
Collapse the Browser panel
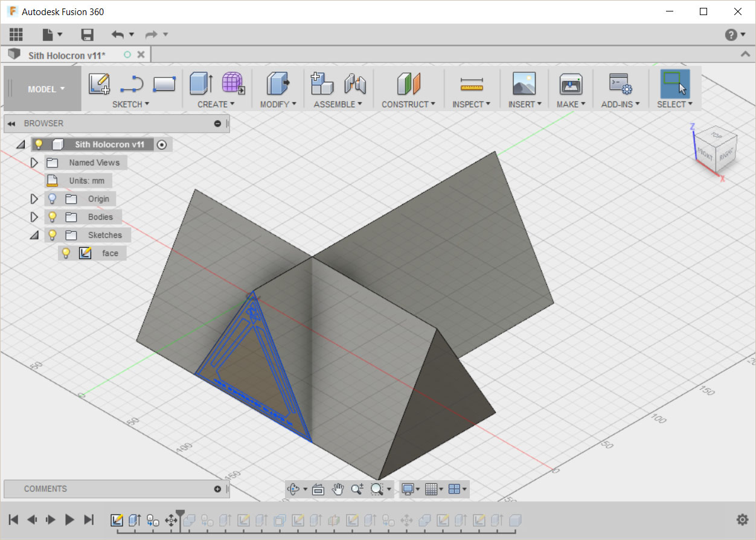click(10, 123)
